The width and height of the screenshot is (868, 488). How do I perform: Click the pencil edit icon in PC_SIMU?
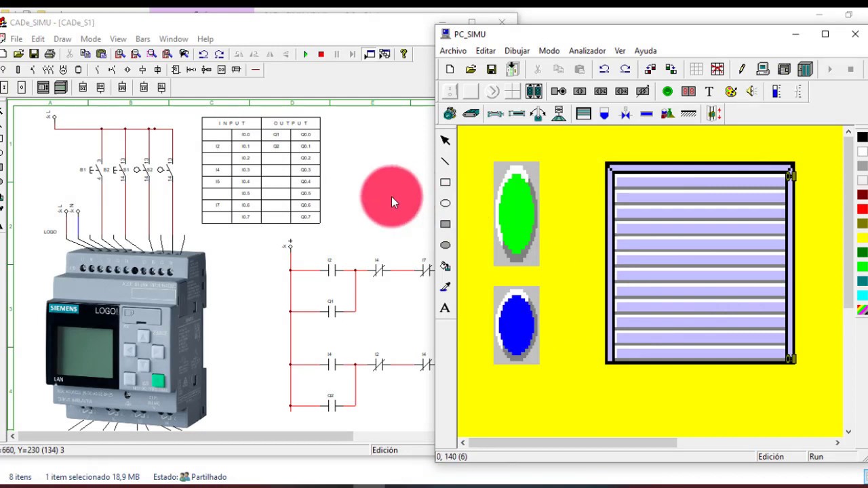[x=742, y=69]
